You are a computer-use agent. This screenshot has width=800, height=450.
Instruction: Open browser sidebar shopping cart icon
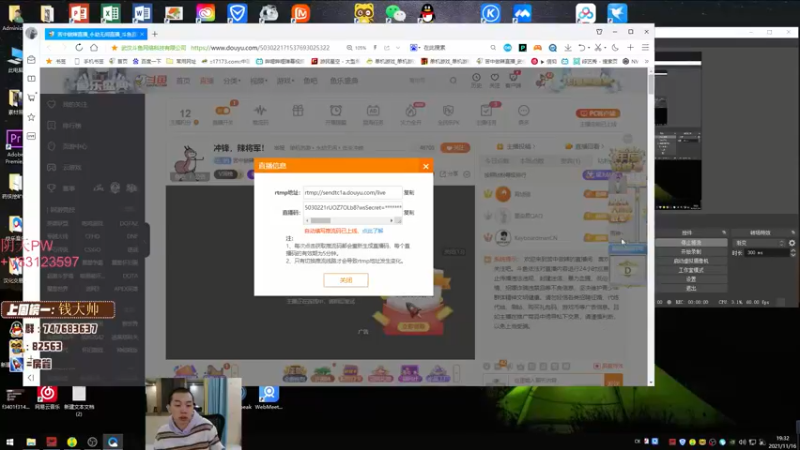click(31, 97)
